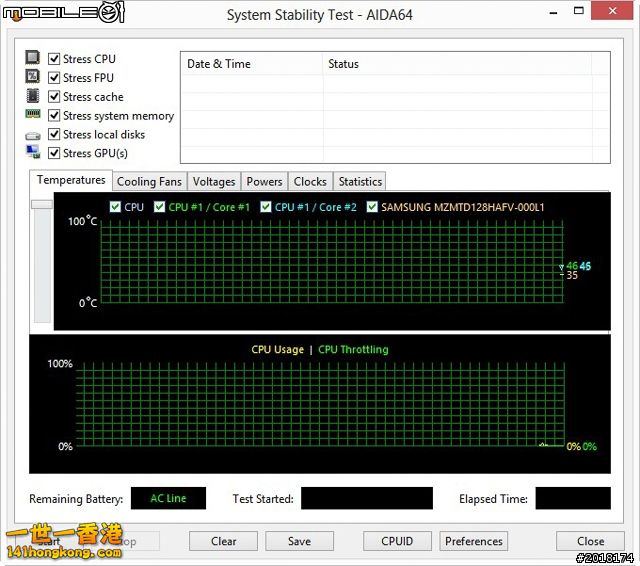640x566 pixels.
Task: Open the Clocks tab
Action: pyautogui.click(x=310, y=182)
